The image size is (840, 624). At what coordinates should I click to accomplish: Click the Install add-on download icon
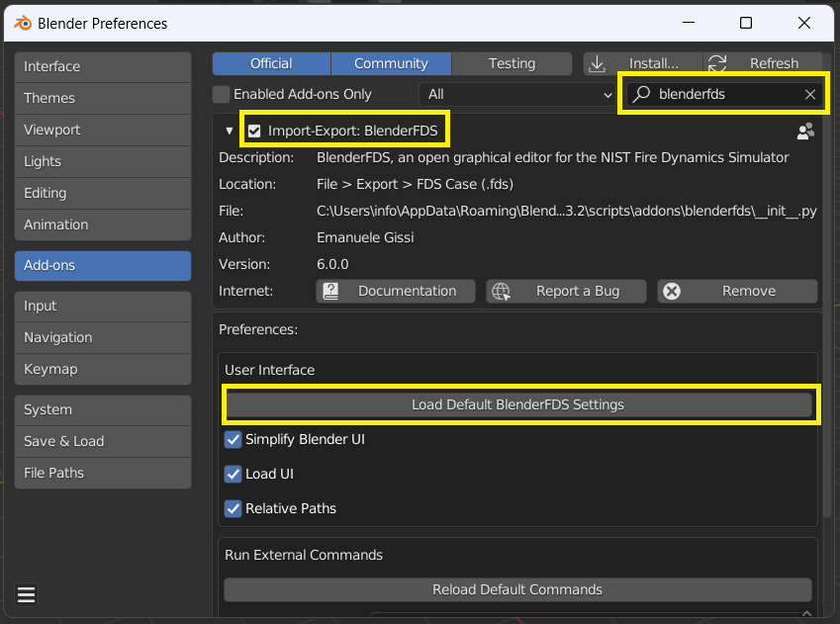coord(597,63)
